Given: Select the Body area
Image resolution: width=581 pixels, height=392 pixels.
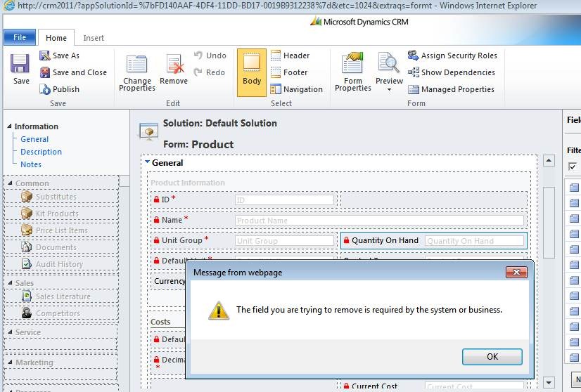Looking at the screenshot, I should tap(252, 72).
